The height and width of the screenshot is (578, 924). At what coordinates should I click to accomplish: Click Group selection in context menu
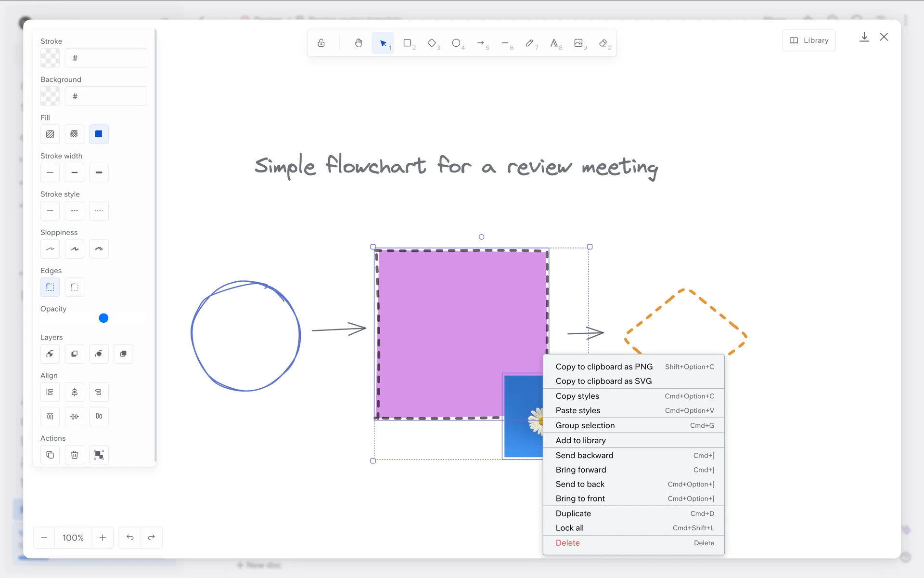coord(585,425)
